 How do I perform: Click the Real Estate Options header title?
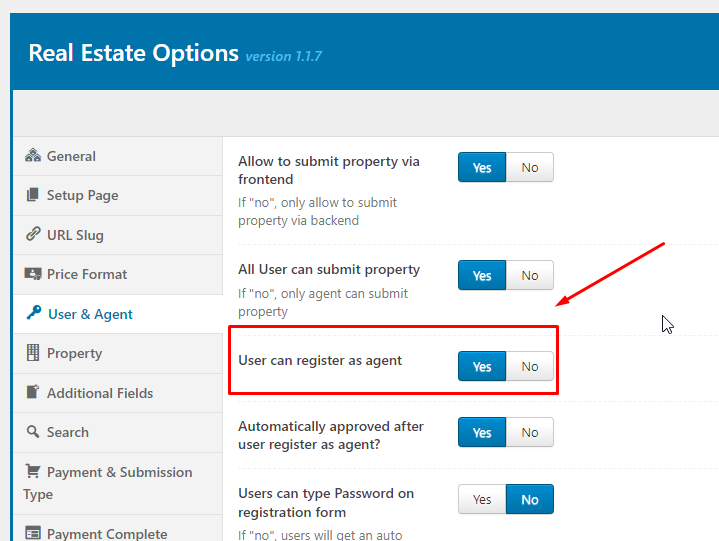click(x=133, y=53)
